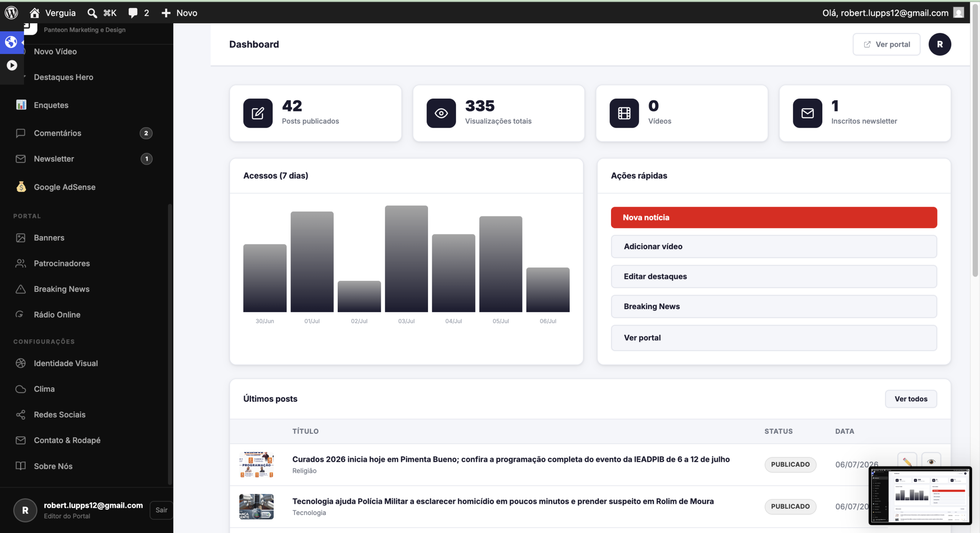Image resolution: width=980 pixels, height=533 pixels.
Task: Go to Enquetes section
Action: (x=51, y=105)
